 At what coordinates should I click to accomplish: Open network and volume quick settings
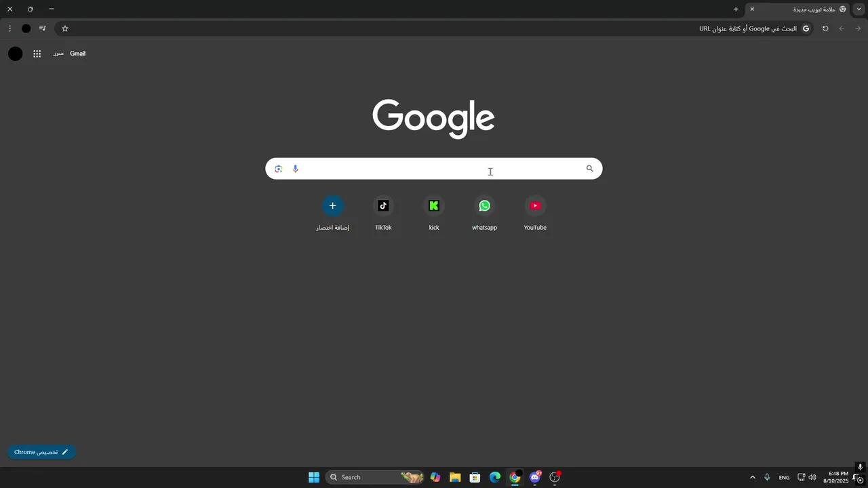tap(807, 477)
